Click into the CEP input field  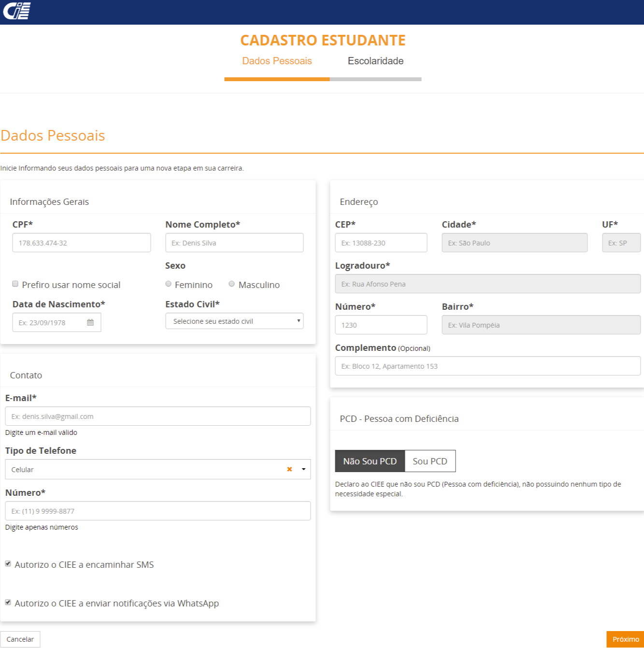tap(381, 243)
